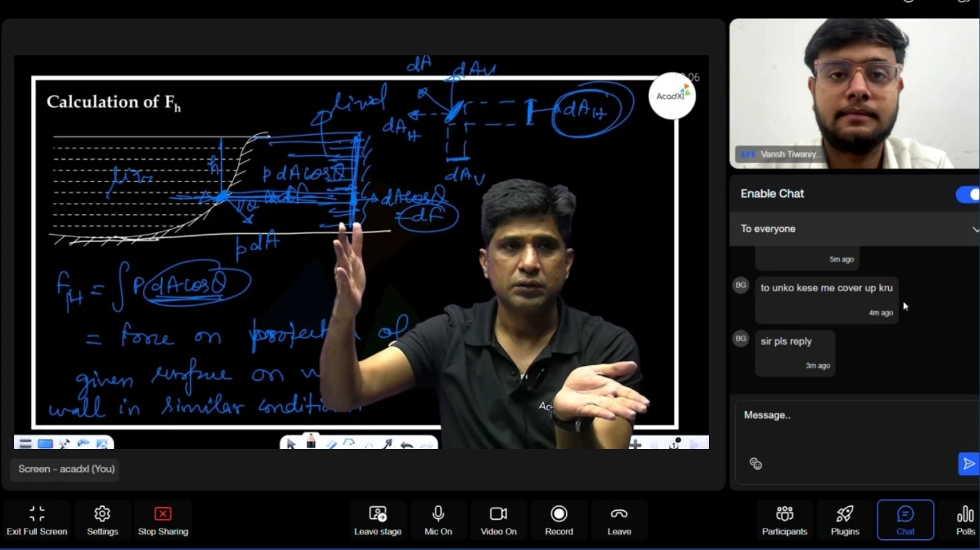Start recording with the Record control

[x=558, y=519]
